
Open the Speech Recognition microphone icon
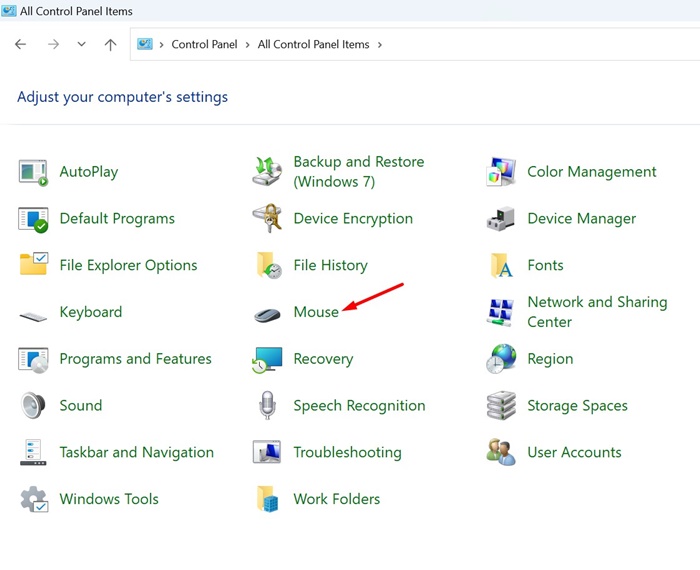tap(267, 406)
